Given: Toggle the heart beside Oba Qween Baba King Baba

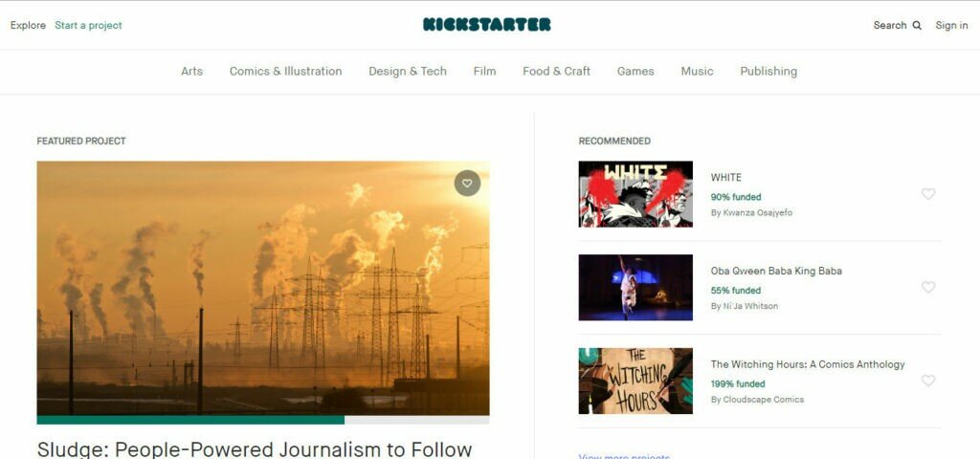Looking at the screenshot, I should [x=928, y=287].
